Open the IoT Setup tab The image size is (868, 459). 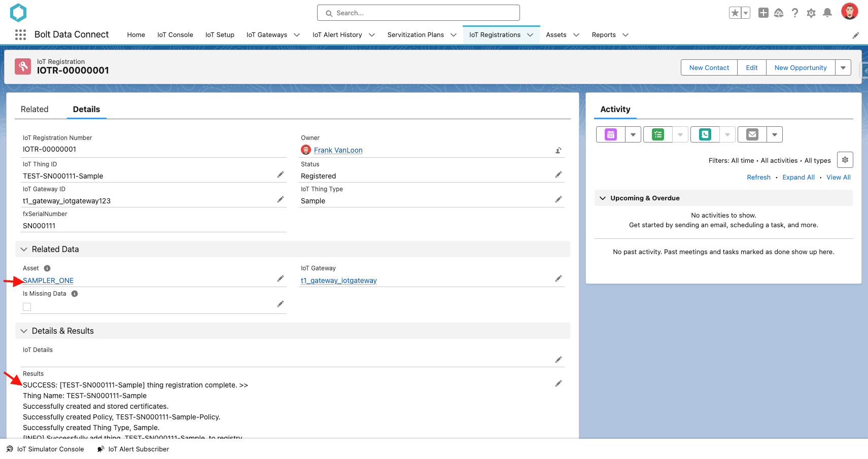pos(220,35)
